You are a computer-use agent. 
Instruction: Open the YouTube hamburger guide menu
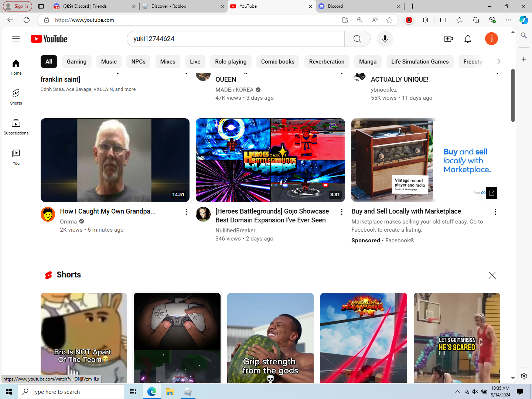[16, 39]
